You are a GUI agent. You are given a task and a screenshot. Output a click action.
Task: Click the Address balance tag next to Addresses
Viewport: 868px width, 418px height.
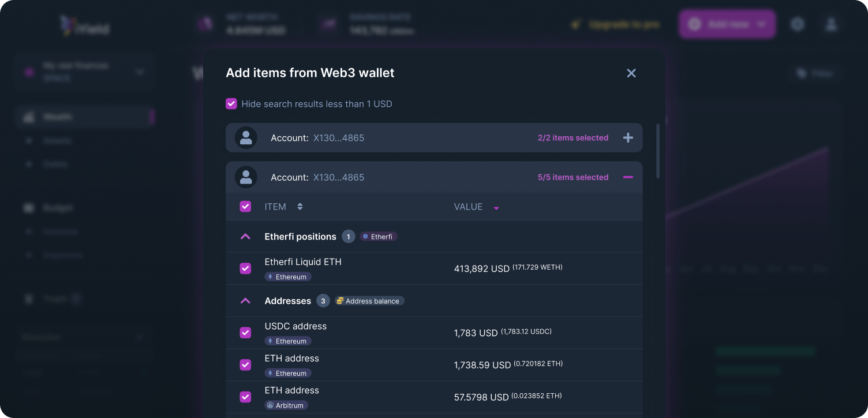tap(369, 300)
